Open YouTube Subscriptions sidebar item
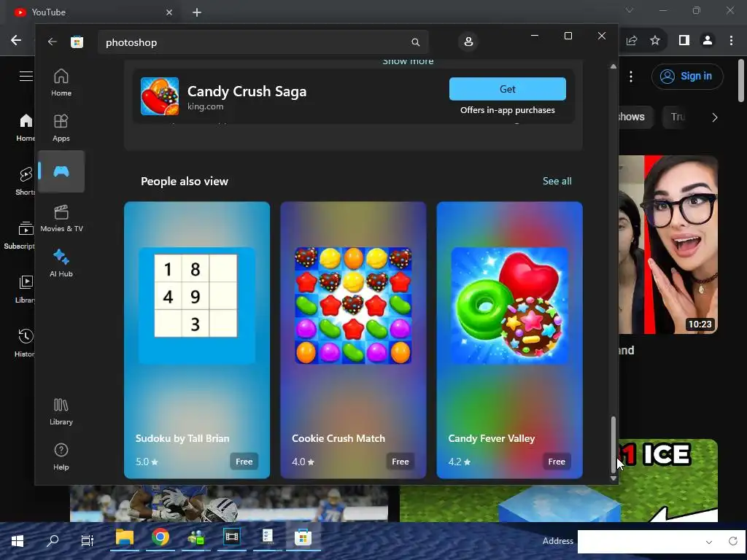 point(20,236)
